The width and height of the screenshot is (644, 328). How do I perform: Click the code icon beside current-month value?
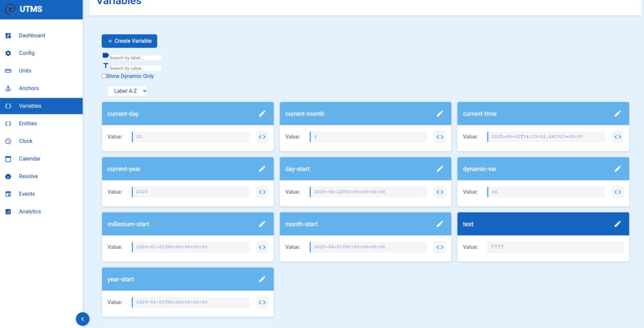440,137
